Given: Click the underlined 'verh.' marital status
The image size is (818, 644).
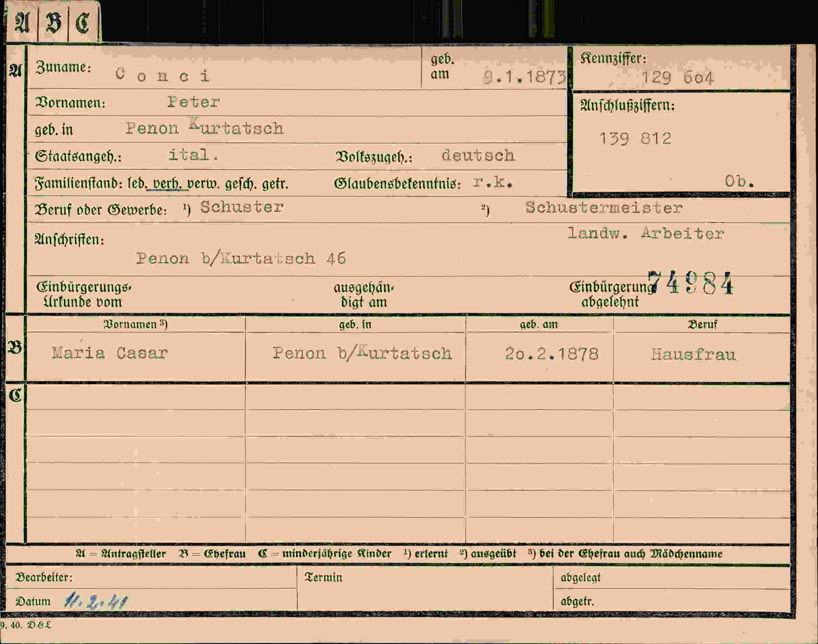Looking at the screenshot, I should [x=167, y=183].
